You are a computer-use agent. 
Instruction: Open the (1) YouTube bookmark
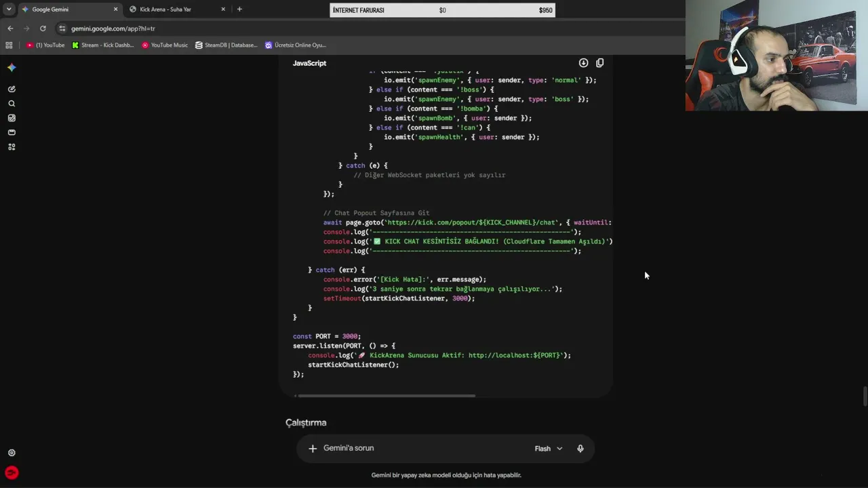click(x=45, y=45)
